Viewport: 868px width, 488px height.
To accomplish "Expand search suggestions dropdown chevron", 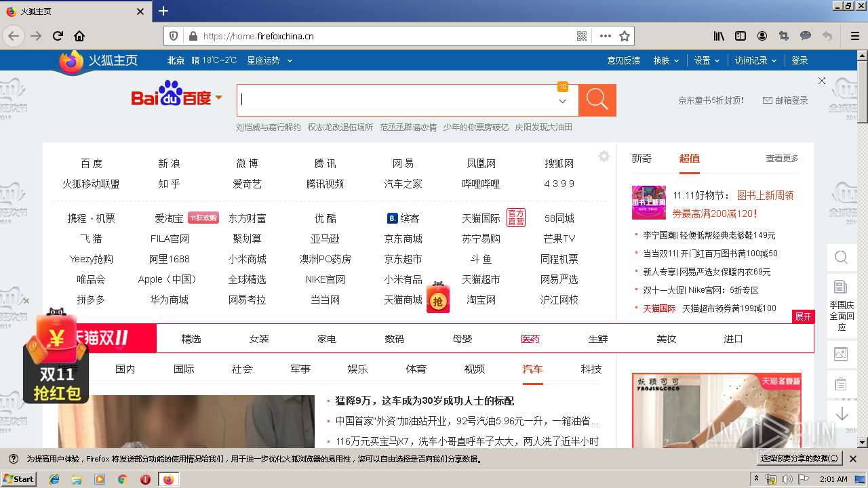I will 562,101.
